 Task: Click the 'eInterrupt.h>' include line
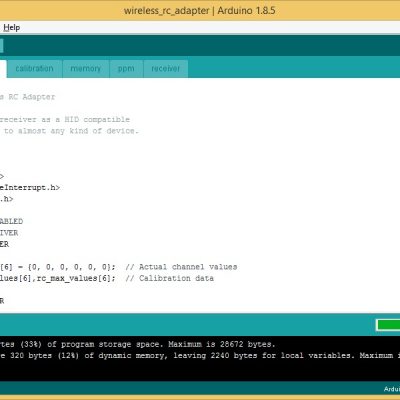click(x=30, y=188)
